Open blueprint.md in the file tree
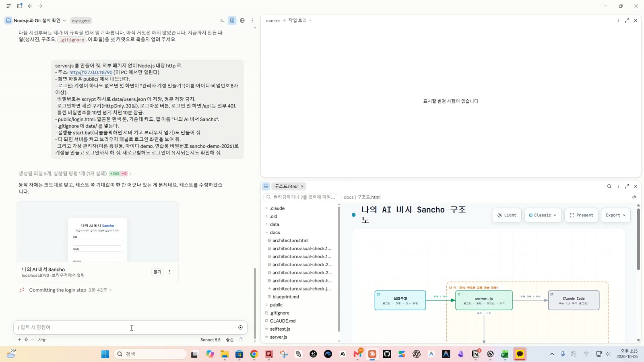The image size is (644, 362). [285, 297]
